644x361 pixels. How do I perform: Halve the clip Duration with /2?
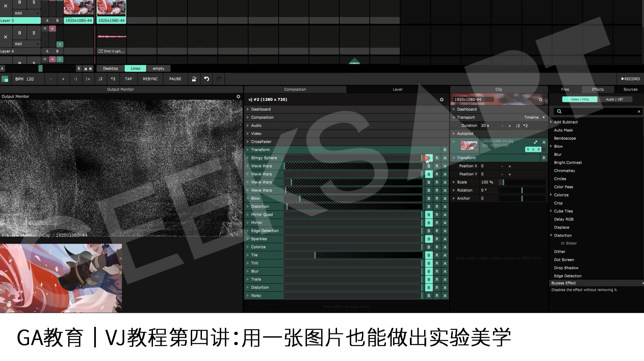[518, 126]
